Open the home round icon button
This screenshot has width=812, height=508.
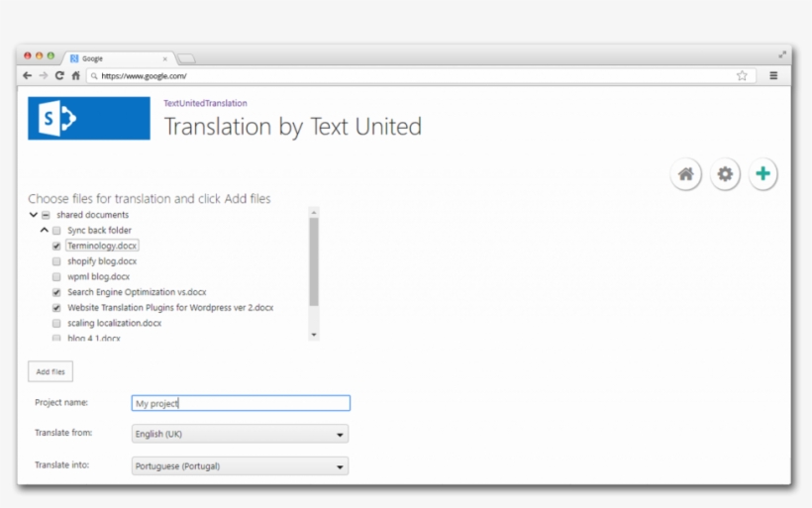tap(685, 174)
